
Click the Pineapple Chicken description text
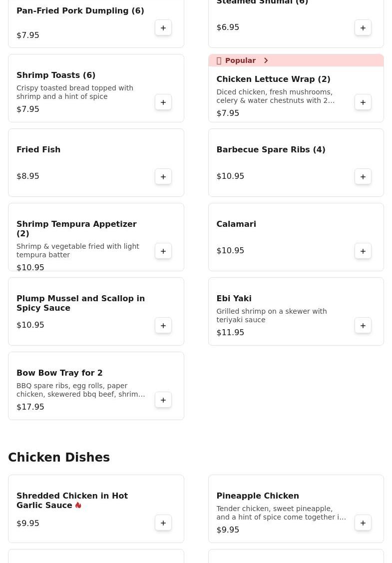point(281,513)
